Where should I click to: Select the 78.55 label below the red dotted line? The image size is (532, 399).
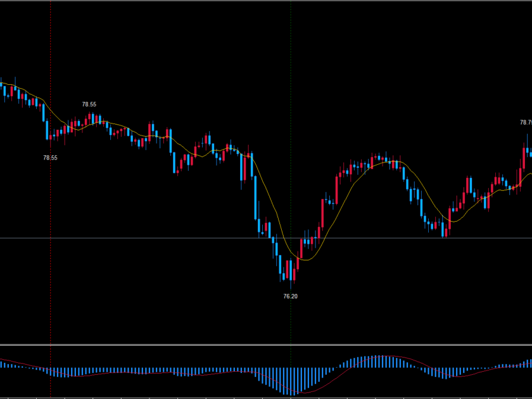(50, 158)
